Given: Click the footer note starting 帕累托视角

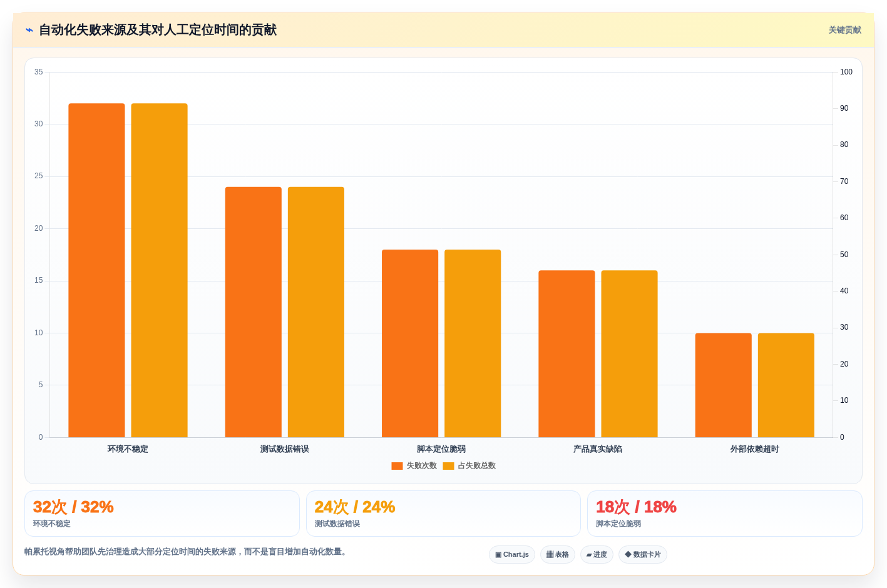Looking at the screenshot, I should [187, 552].
